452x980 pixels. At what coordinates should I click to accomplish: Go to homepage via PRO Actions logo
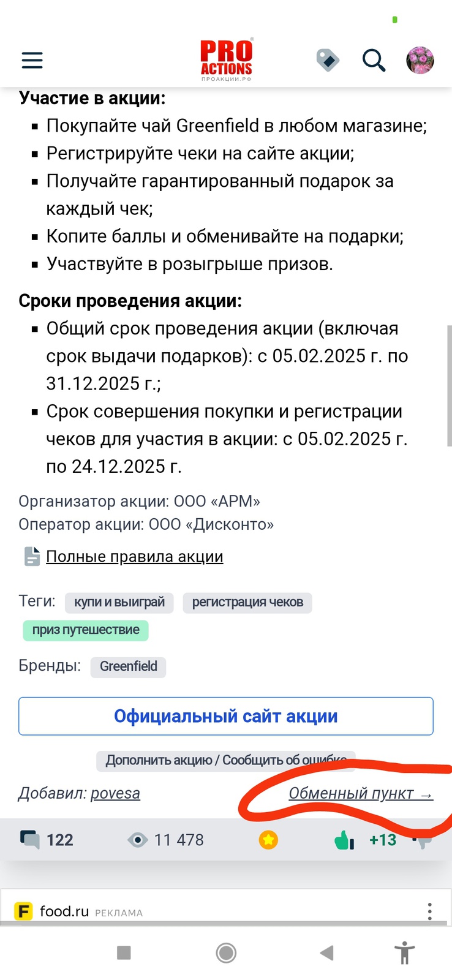(226, 60)
